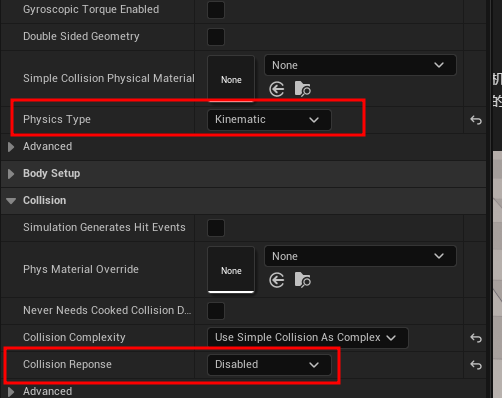Open Simple Collision Physical Material None dropdown
502x398 pixels.
click(x=360, y=65)
